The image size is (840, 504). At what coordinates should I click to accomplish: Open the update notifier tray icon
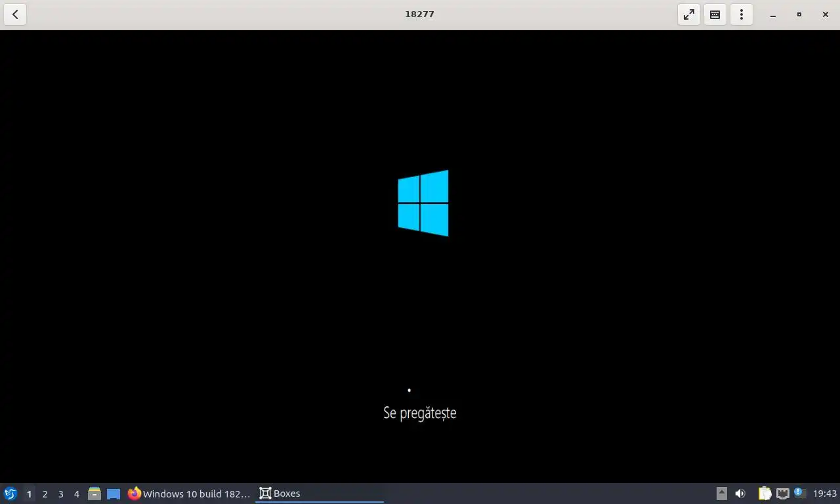click(x=799, y=493)
